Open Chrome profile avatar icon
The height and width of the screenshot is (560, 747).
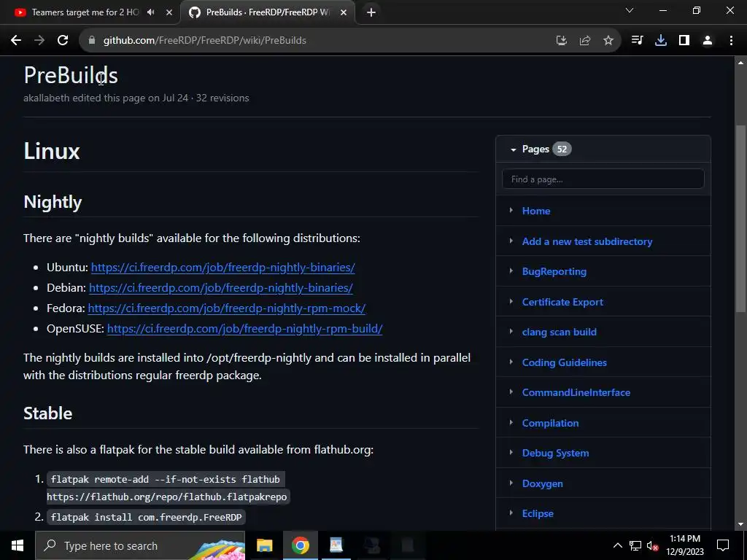click(x=708, y=41)
